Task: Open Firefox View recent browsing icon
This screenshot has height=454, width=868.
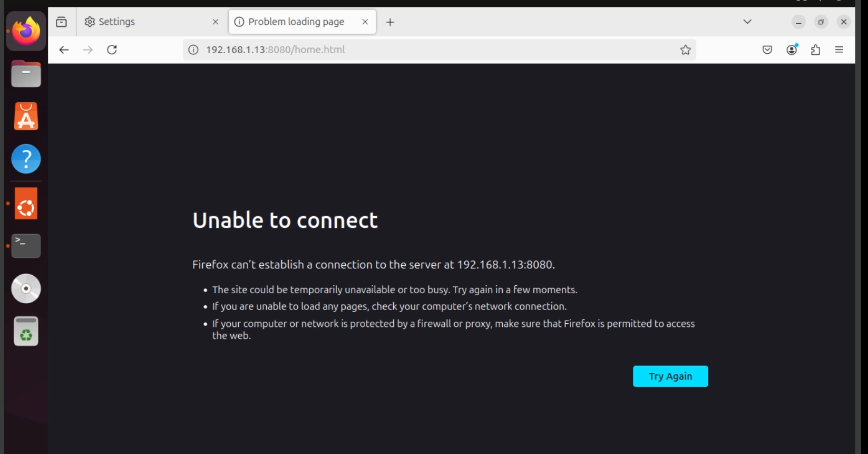Action: [62, 22]
